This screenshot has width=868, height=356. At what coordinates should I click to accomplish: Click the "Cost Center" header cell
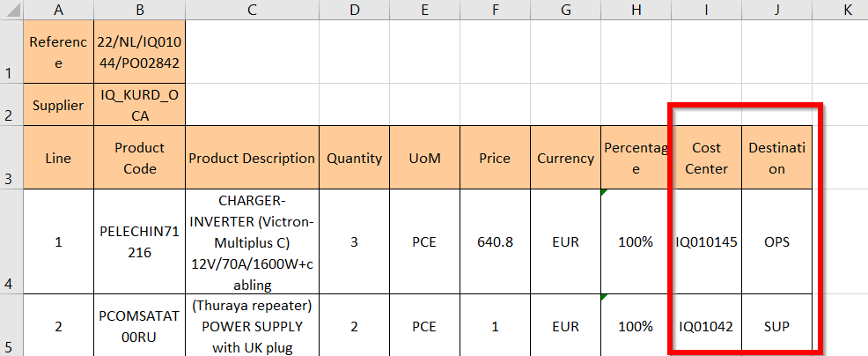point(706,158)
